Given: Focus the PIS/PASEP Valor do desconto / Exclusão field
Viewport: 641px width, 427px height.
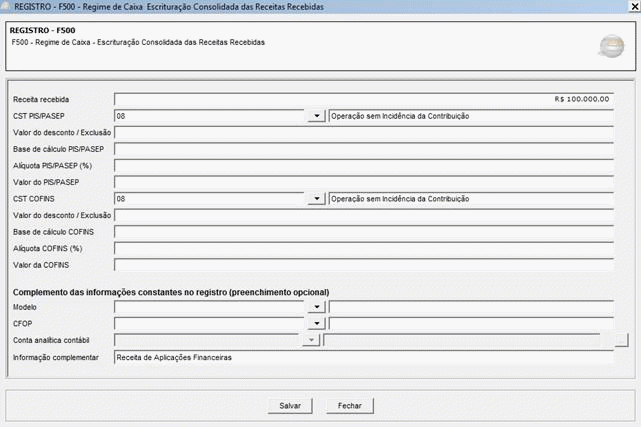Looking at the screenshot, I should coord(364,133).
